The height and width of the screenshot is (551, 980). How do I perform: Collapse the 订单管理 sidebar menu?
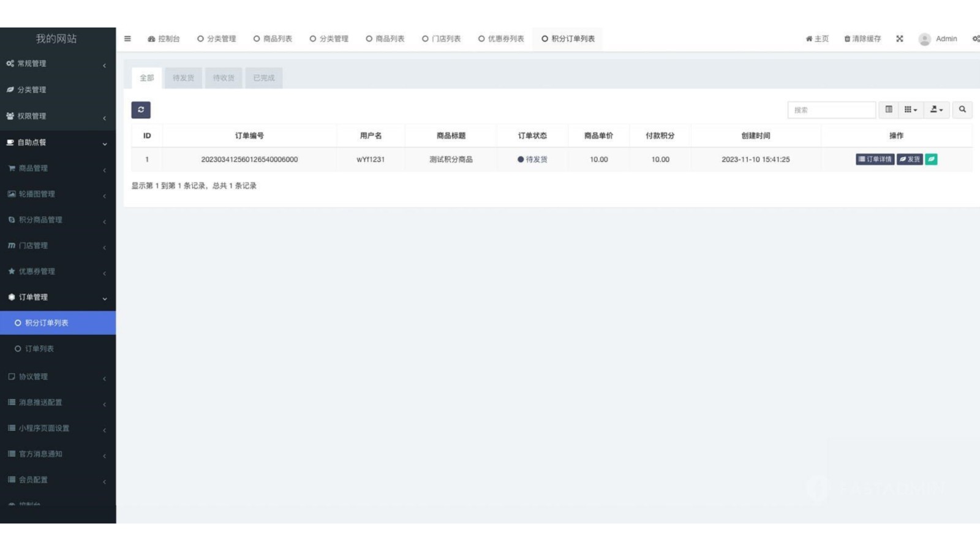point(58,297)
